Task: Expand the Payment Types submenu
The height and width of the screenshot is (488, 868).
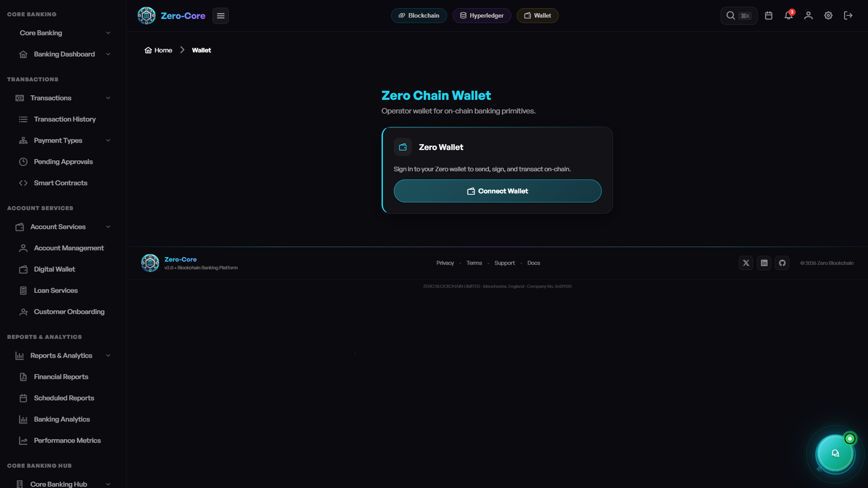Action: [x=108, y=140]
